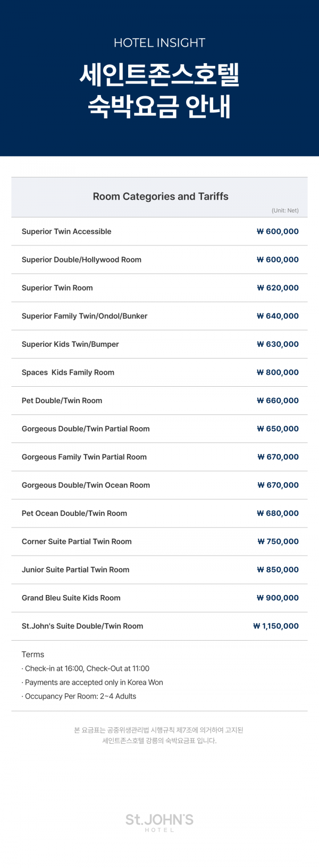Viewport: 319px width, 868px height.
Task: Select Superior Kids Twin/Bumper room
Action: click(x=159, y=344)
